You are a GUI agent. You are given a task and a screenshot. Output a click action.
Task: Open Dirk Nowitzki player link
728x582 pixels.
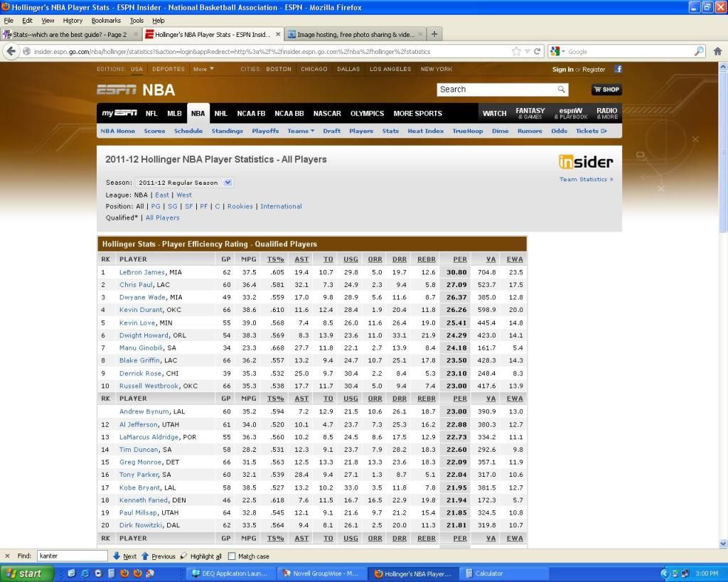pyautogui.click(x=141, y=525)
